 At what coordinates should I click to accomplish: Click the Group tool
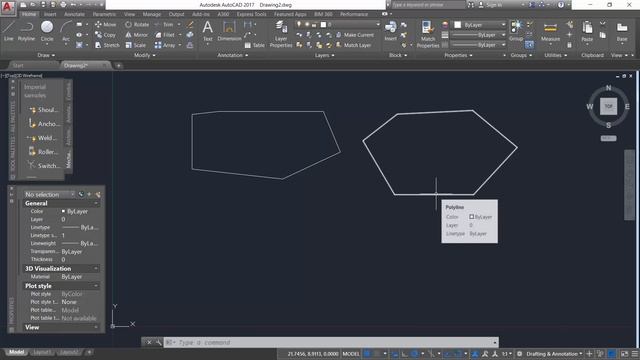pyautogui.click(x=516, y=31)
